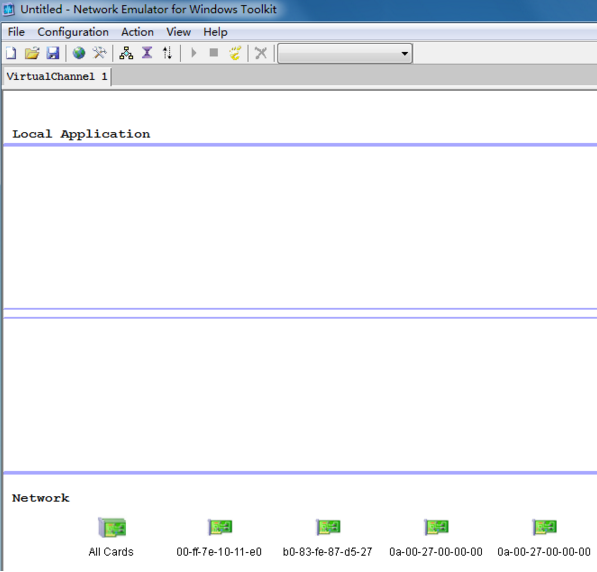Screen dimensions: 597x572
Task: Click the up-down arrows toolbar icon
Action: pyautogui.click(x=167, y=53)
